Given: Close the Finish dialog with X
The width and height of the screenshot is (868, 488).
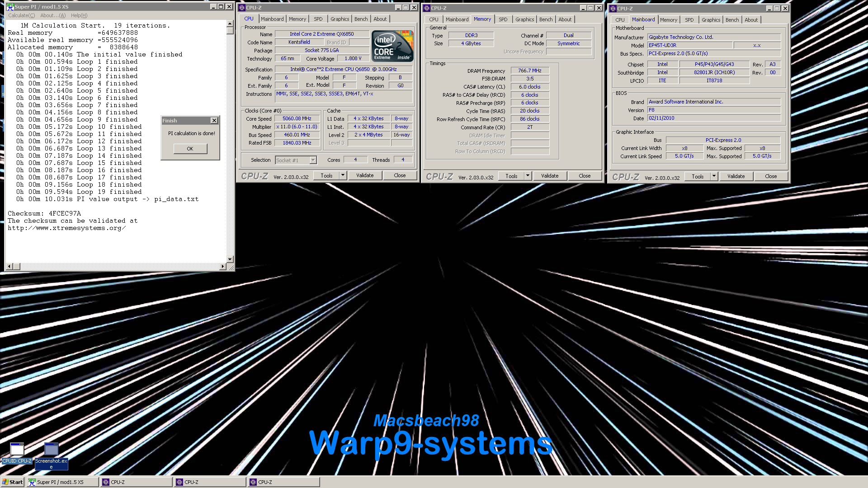Looking at the screenshot, I should [214, 121].
